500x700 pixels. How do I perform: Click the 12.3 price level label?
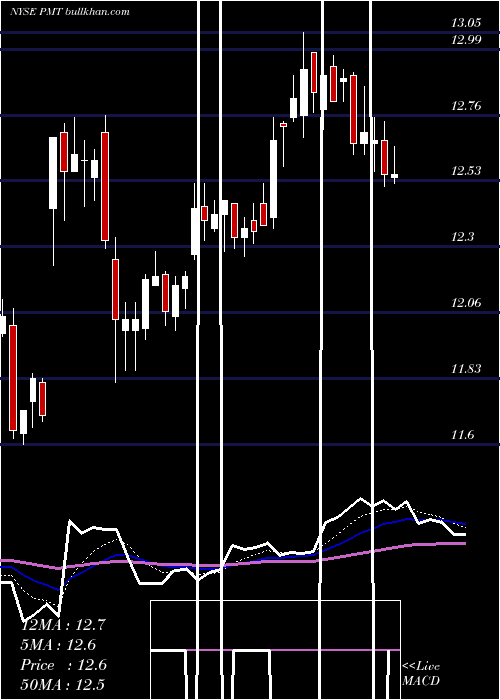(x=462, y=237)
